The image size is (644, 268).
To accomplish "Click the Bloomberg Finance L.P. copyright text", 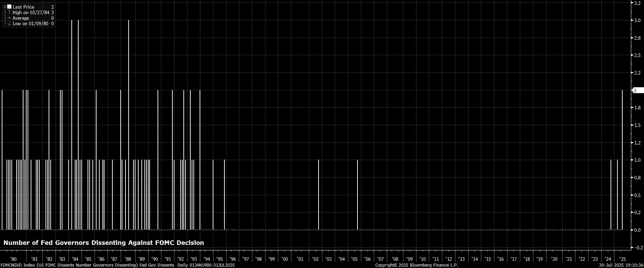I will [416, 265].
